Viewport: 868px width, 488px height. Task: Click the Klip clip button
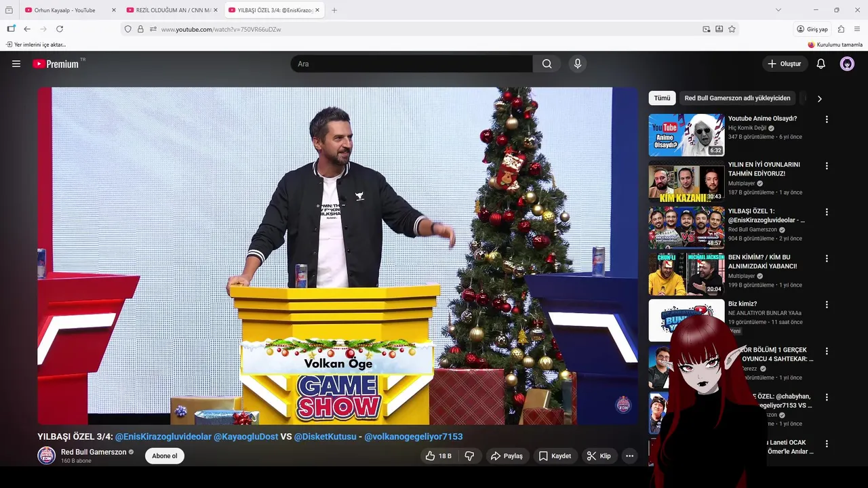click(x=599, y=456)
